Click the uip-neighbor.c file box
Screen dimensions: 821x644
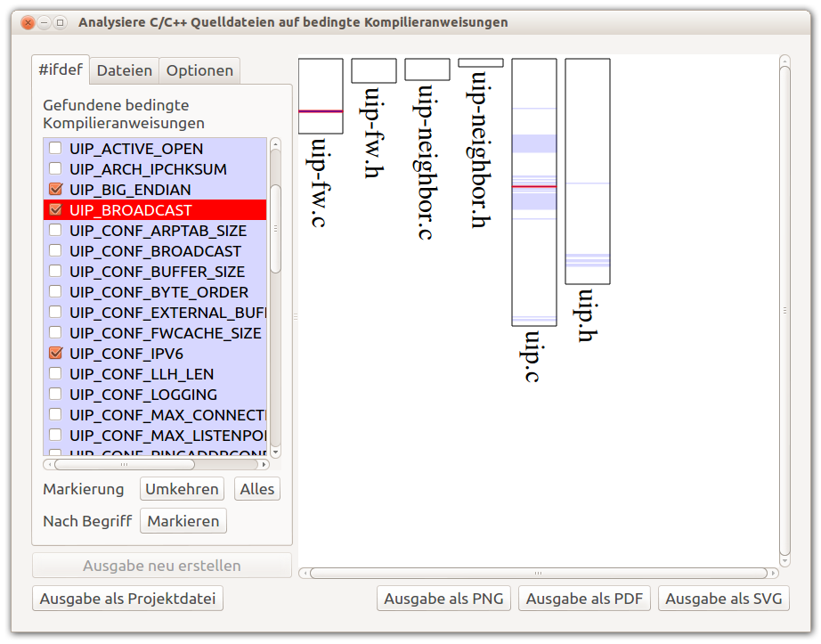point(427,69)
